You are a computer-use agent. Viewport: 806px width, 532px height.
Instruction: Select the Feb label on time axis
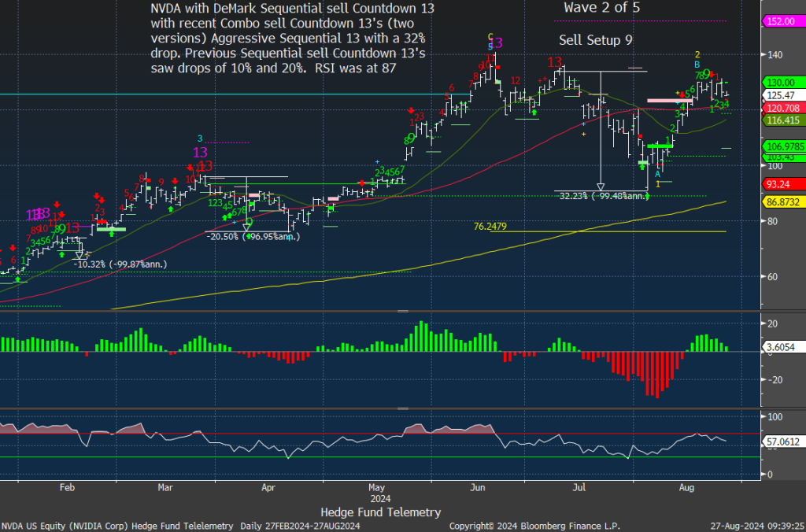point(68,487)
